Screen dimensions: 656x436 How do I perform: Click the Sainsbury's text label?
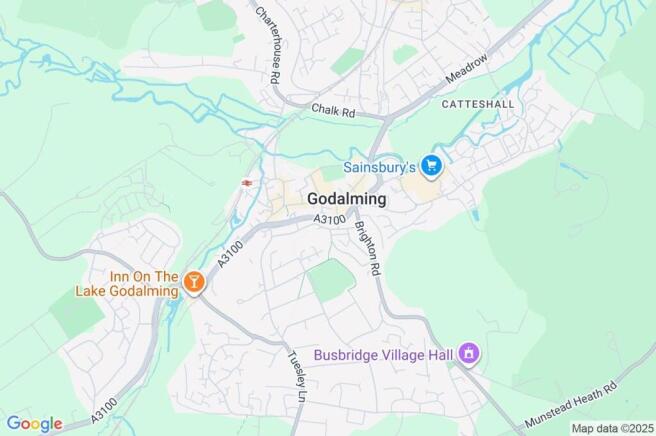coord(379,167)
